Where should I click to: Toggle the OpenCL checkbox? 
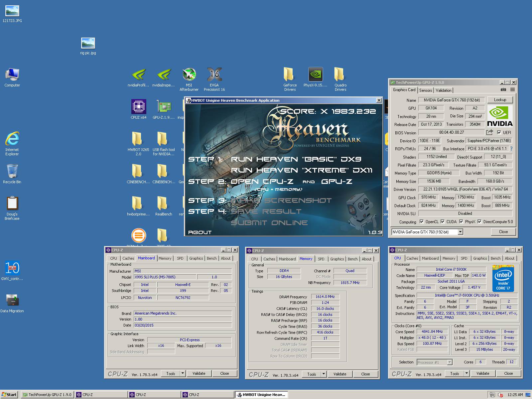422,222
